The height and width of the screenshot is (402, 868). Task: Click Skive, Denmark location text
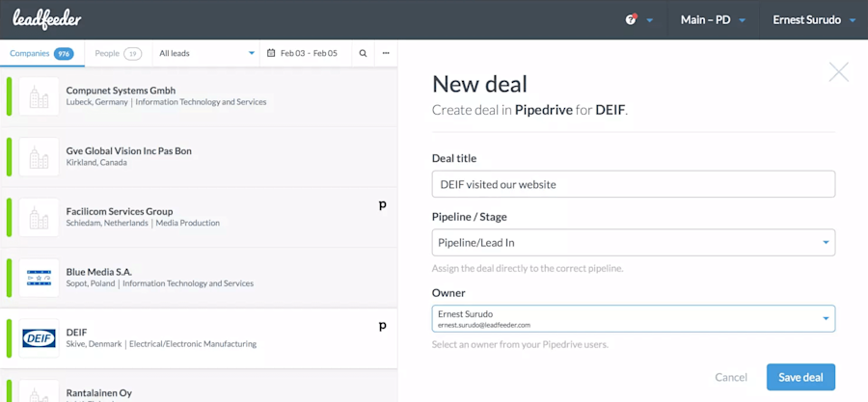[94, 344]
